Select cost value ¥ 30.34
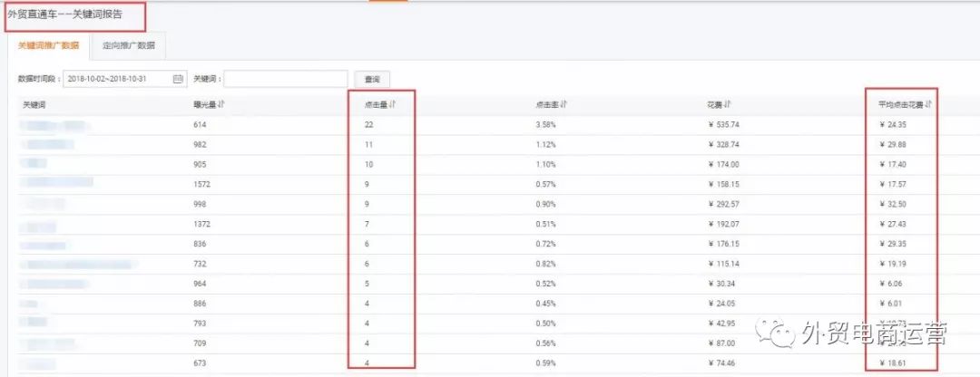The width and height of the screenshot is (980, 377). tap(722, 284)
